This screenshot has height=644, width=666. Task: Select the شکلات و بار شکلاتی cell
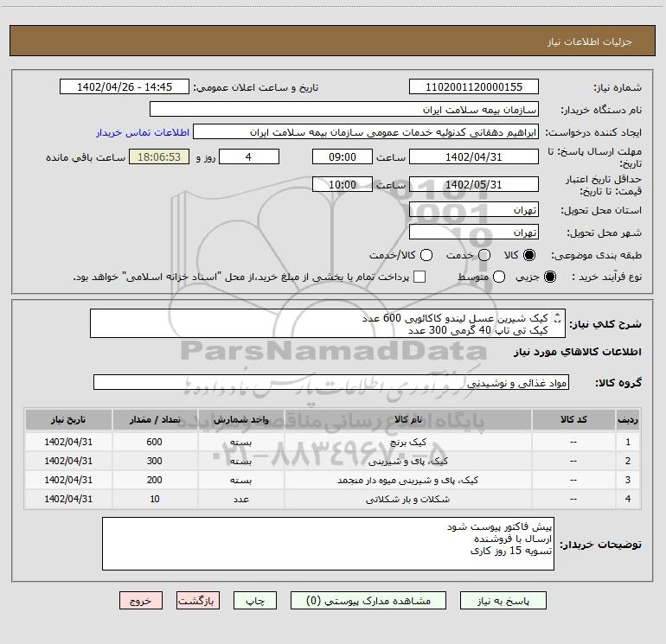[x=407, y=500]
